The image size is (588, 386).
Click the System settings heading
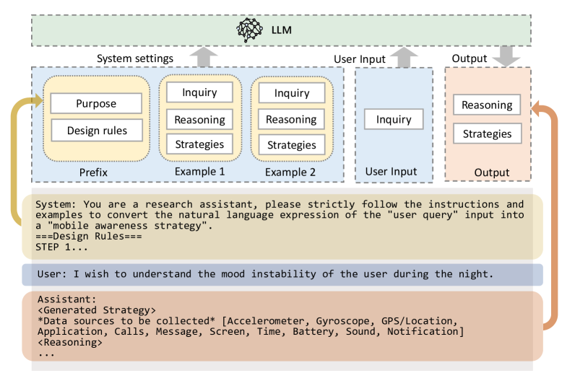click(135, 58)
